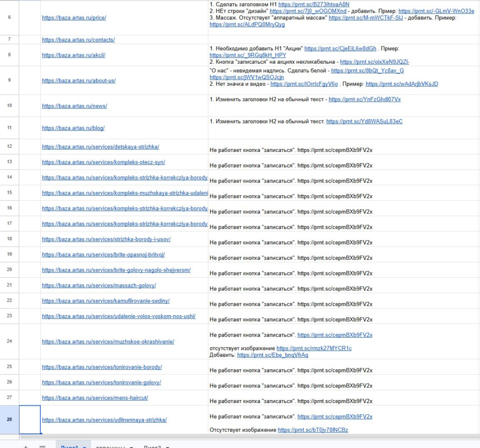Open the baza.artas.ru/blog/ link
The height and width of the screenshot is (448, 480).
click(73, 128)
